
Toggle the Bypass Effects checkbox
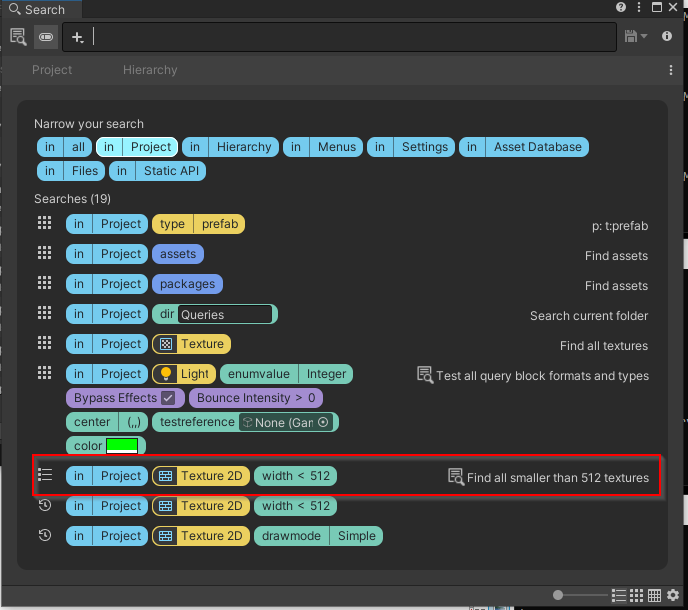pos(168,398)
